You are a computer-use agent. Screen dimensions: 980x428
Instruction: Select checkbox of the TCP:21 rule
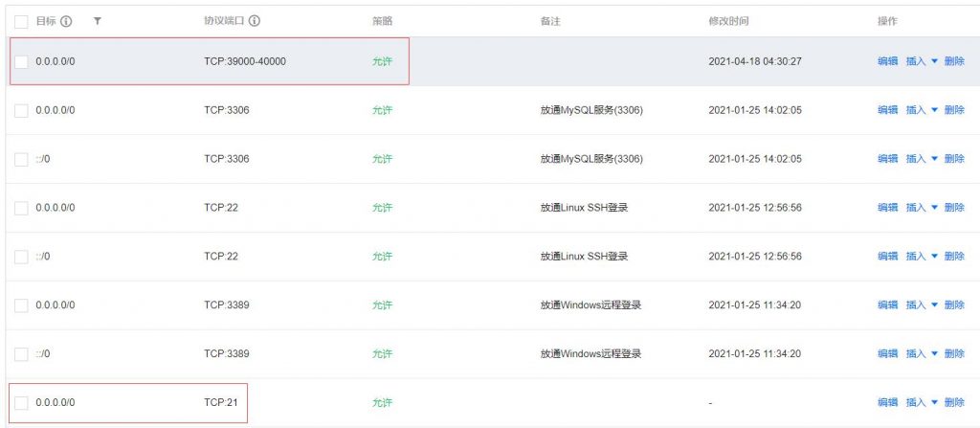click(x=21, y=403)
